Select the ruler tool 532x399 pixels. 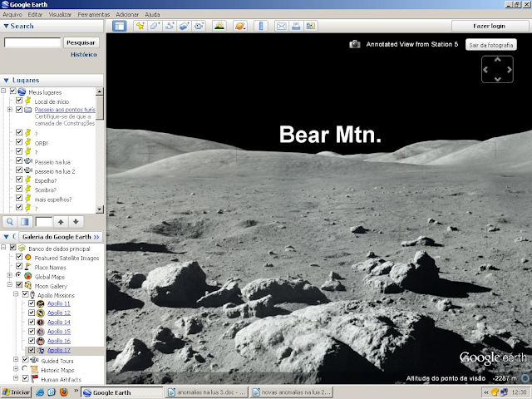261,26
